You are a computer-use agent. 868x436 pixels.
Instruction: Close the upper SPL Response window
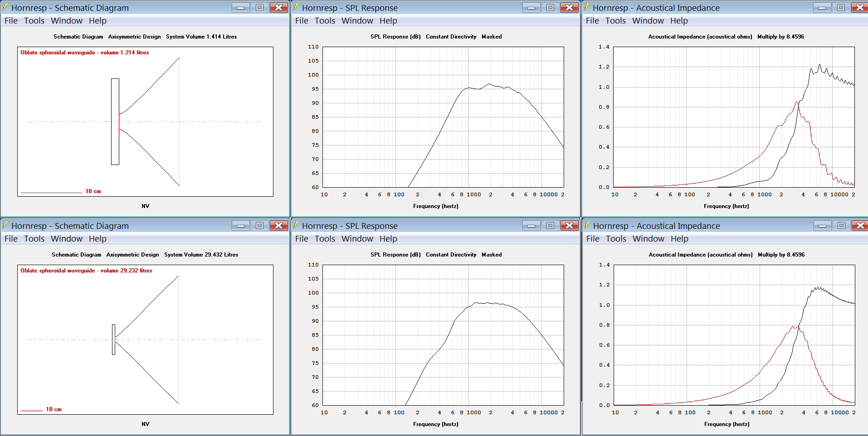pyautogui.click(x=569, y=7)
